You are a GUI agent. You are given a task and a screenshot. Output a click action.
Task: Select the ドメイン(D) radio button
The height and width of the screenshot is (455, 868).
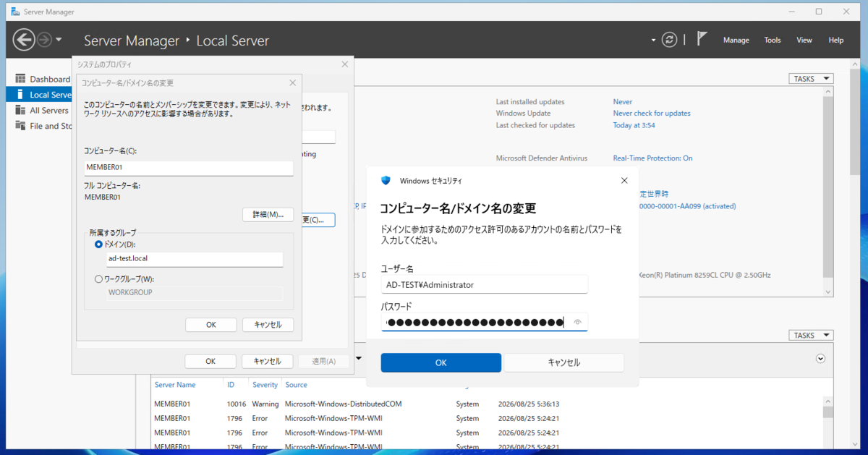99,244
